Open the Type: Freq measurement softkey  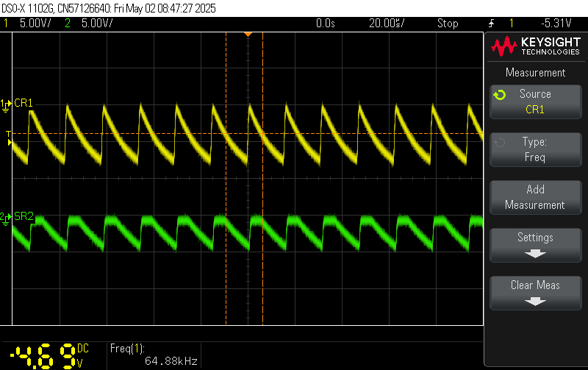[x=534, y=149]
